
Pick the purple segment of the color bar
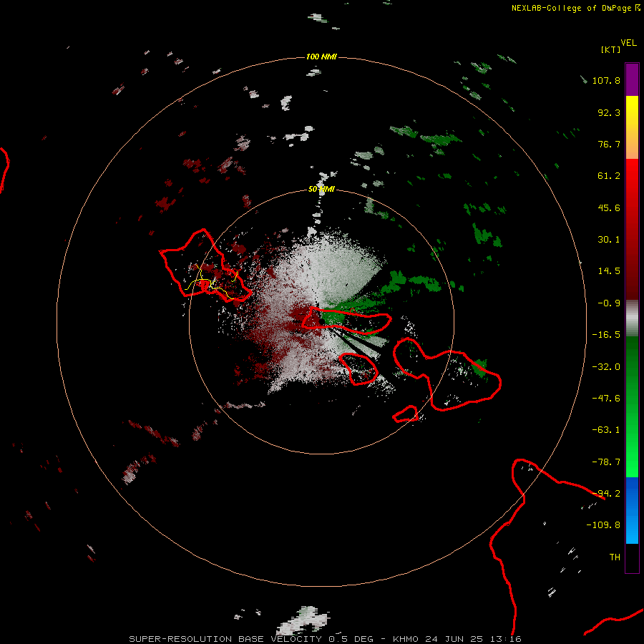pos(632,79)
